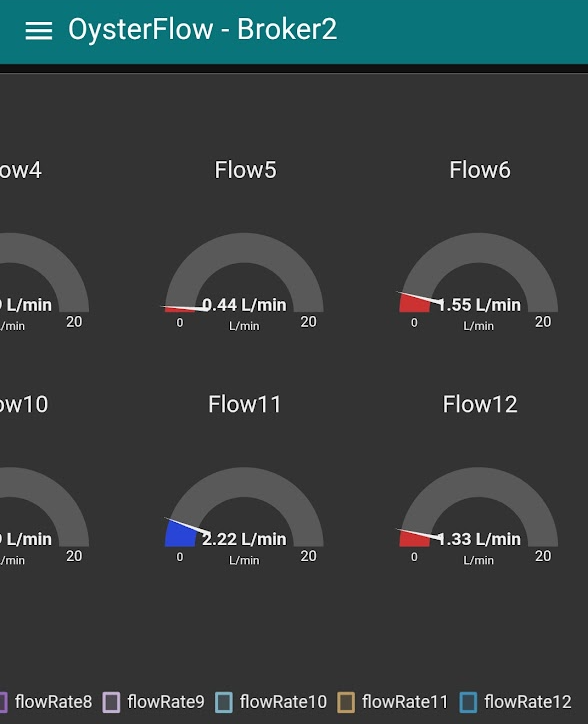
Task: Click the 0.44 L/min reading
Action: click(x=244, y=305)
